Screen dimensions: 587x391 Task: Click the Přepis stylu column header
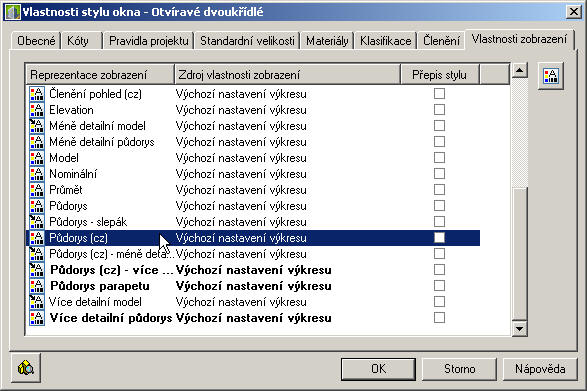tap(440, 75)
